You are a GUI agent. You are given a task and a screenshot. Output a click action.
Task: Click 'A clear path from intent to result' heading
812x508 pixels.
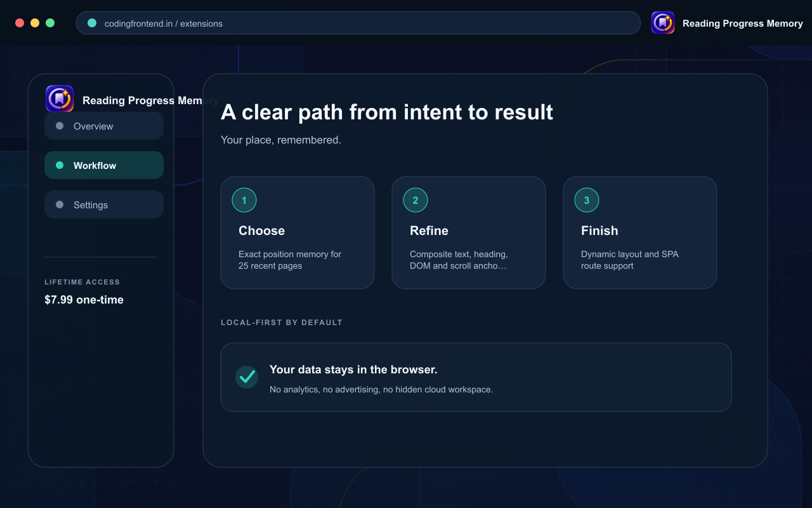pyautogui.click(x=387, y=112)
